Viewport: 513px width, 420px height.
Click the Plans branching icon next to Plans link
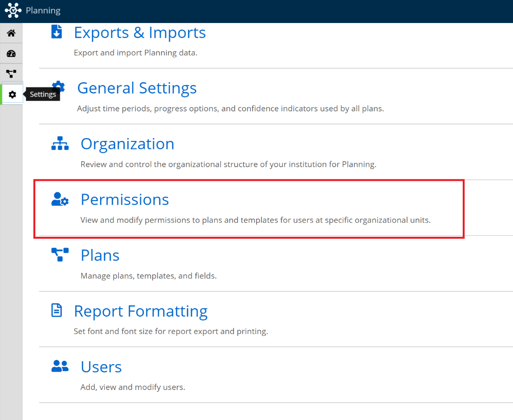[60, 254]
